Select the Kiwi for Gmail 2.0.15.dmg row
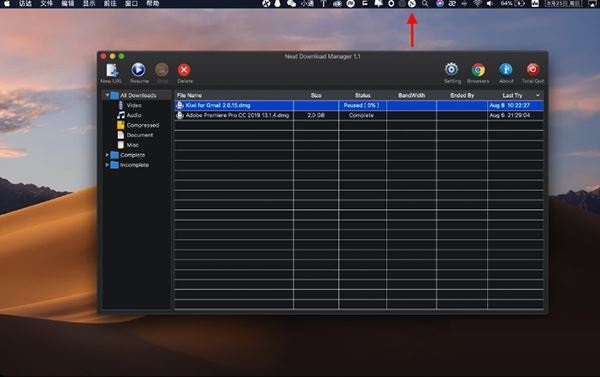 click(x=359, y=105)
